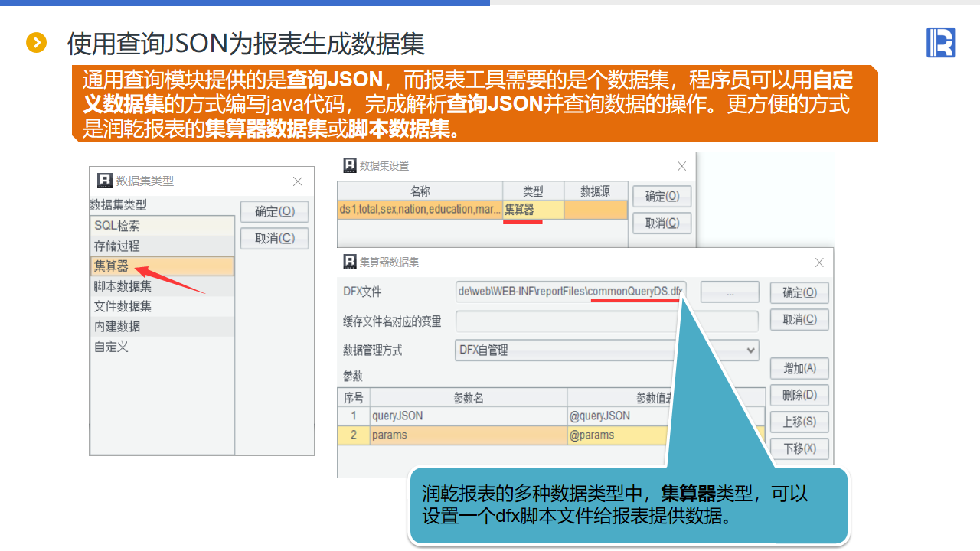The image size is (980, 551).
Task: Click 删除(D) to delete a parameter
Action: click(799, 395)
